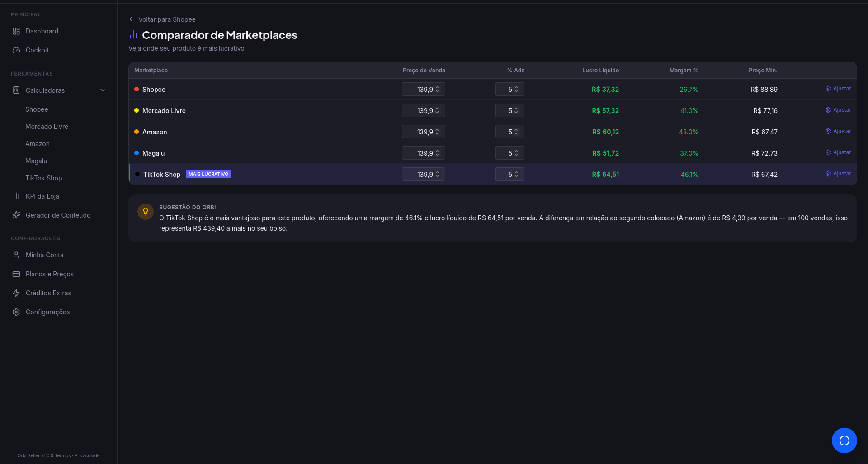Click the Preço Mín. column header

[x=763, y=71]
